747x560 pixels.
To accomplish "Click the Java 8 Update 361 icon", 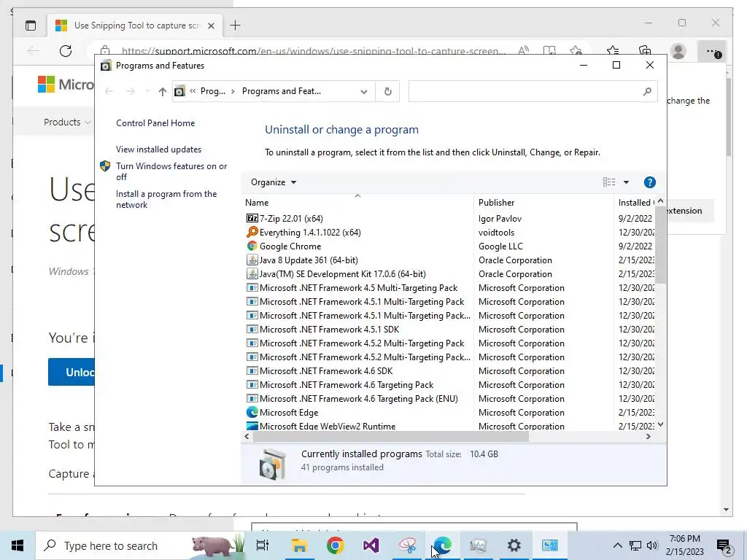I will coord(252,260).
